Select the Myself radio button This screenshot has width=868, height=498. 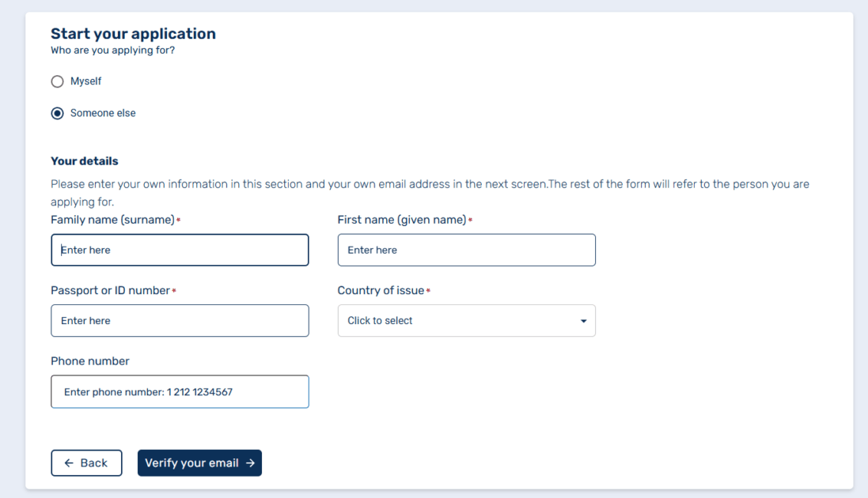click(57, 81)
